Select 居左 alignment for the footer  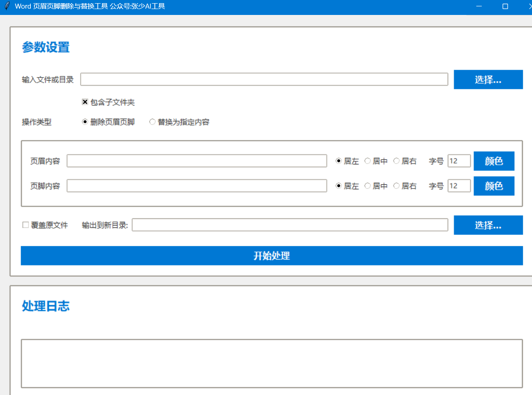coord(339,186)
